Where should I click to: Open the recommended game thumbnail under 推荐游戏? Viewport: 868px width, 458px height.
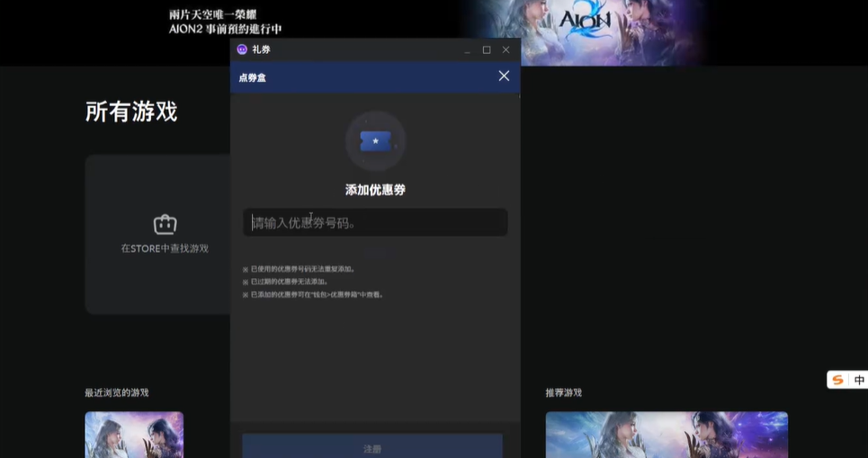click(667, 435)
